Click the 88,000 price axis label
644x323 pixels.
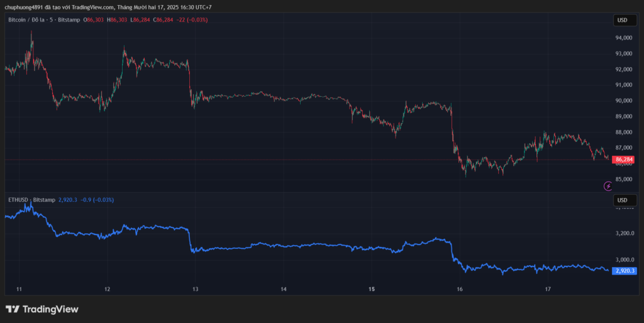[623, 132]
